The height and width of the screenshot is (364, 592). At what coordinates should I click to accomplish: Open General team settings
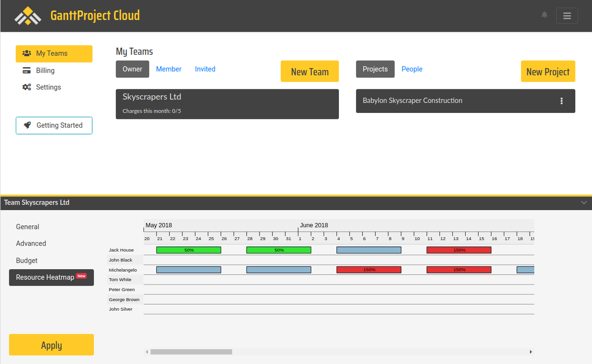click(28, 227)
